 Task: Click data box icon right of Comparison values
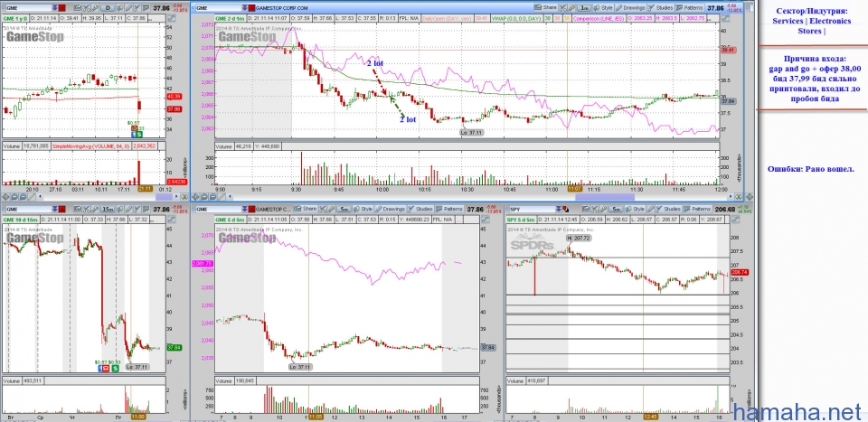pyautogui.click(x=726, y=18)
